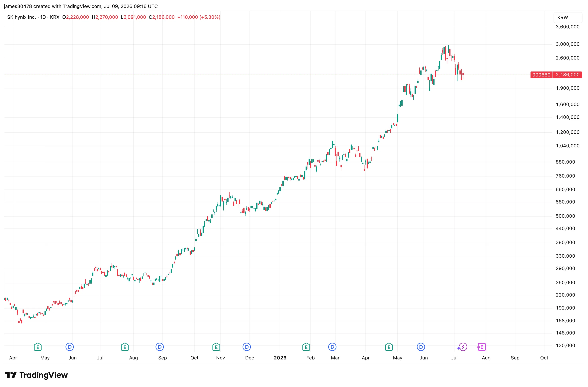Click the Aug label right of Jul 2026
588x387 pixels.
coord(486,358)
